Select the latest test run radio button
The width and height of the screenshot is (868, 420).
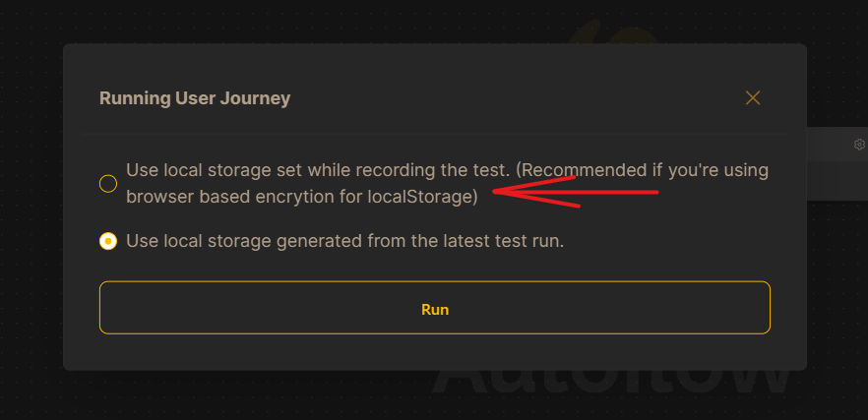(108, 241)
